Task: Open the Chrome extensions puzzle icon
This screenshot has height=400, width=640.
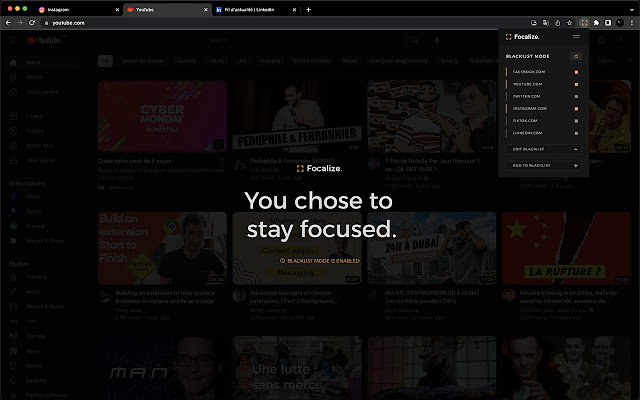Action: point(596,23)
